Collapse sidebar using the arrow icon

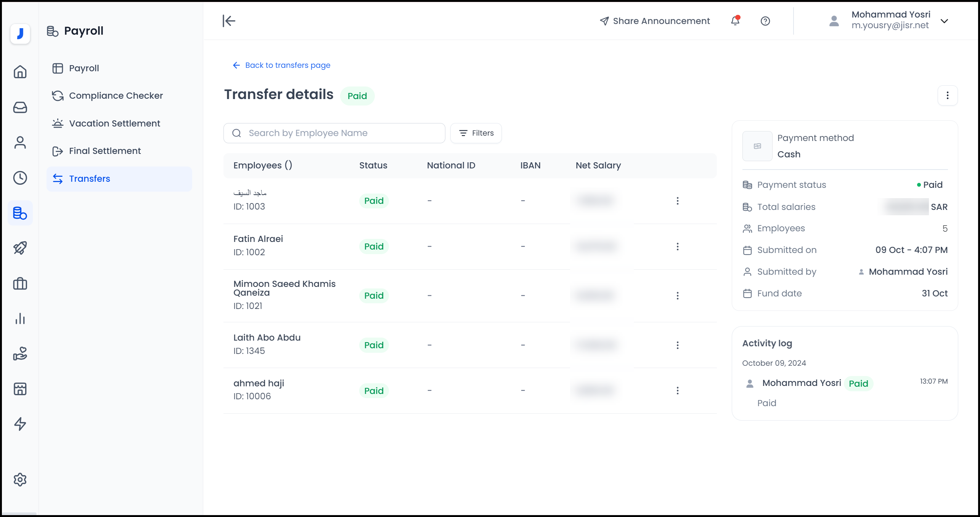tap(229, 21)
